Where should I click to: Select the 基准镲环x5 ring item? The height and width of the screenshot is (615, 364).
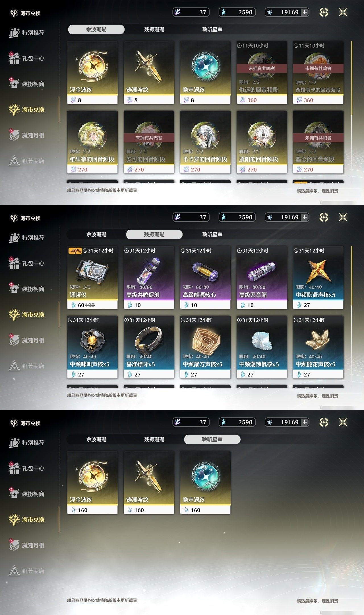(149, 347)
